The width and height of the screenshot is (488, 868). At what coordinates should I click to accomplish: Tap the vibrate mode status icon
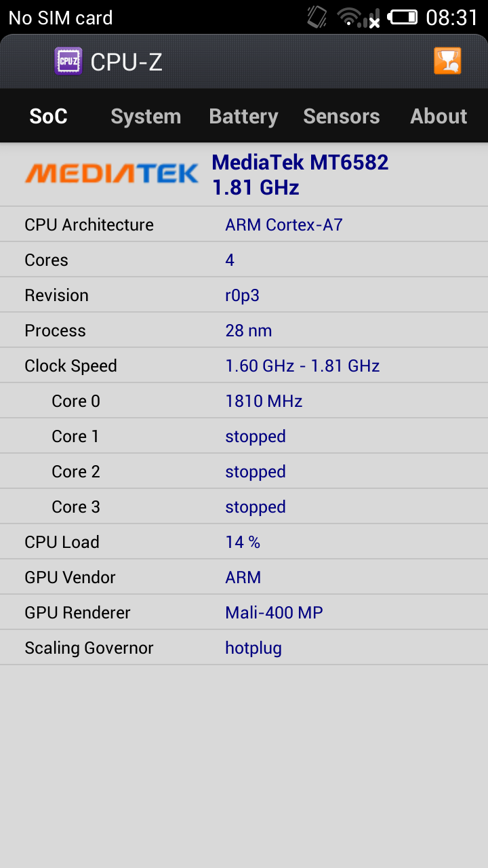(x=317, y=17)
